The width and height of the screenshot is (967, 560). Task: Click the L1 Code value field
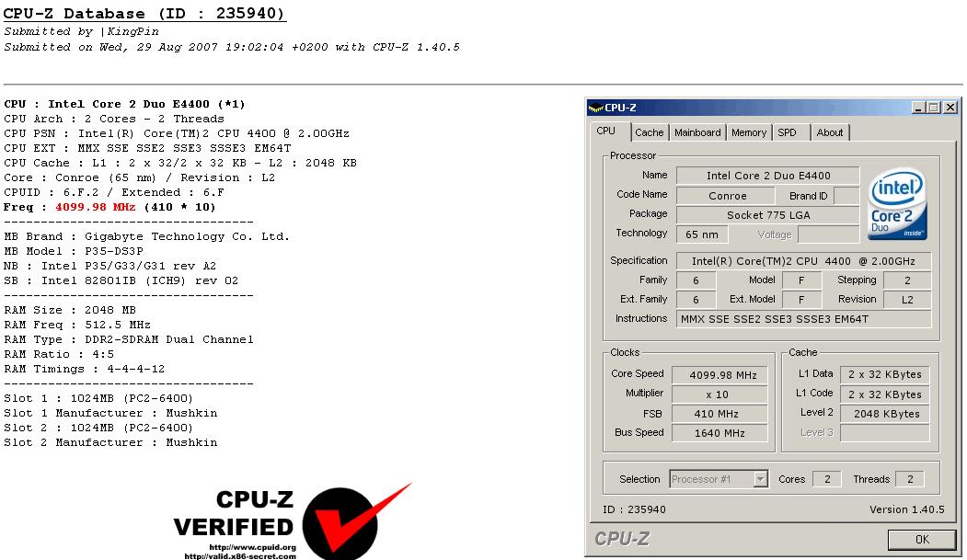point(884,394)
